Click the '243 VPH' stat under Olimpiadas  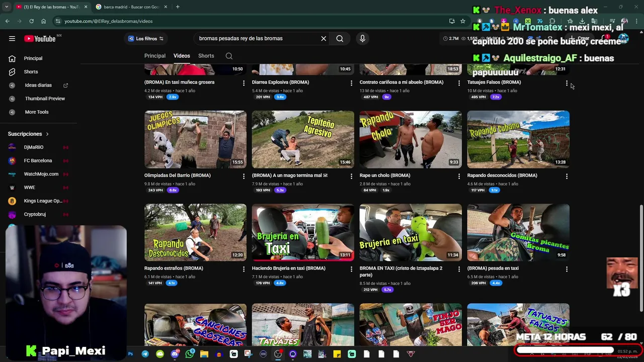pyautogui.click(x=155, y=191)
